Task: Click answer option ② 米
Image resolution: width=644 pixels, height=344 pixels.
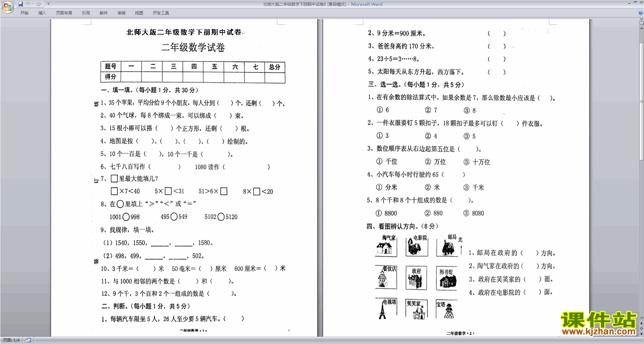Action: click(x=432, y=188)
